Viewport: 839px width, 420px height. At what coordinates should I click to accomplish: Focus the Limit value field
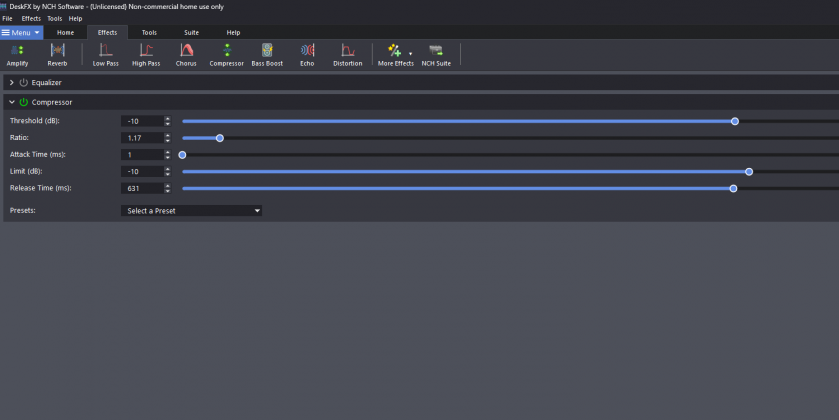142,172
